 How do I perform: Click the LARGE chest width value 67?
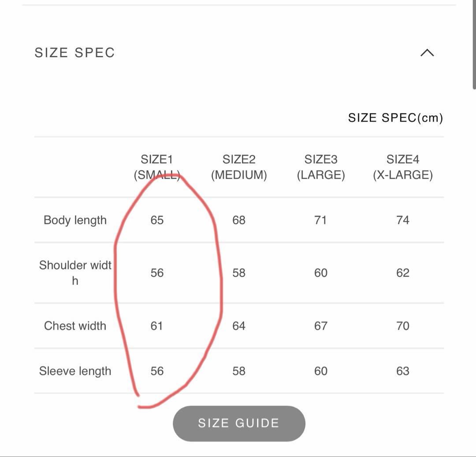(321, 326)
